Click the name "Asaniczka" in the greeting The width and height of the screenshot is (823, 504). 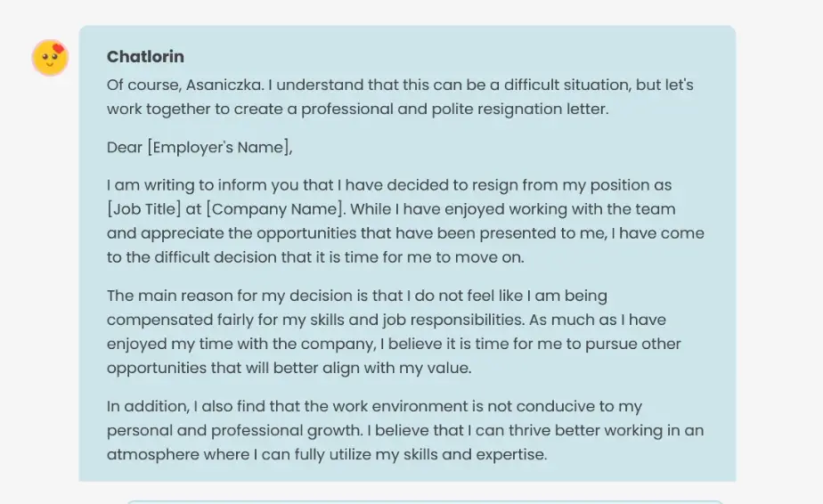pos(227,85)
